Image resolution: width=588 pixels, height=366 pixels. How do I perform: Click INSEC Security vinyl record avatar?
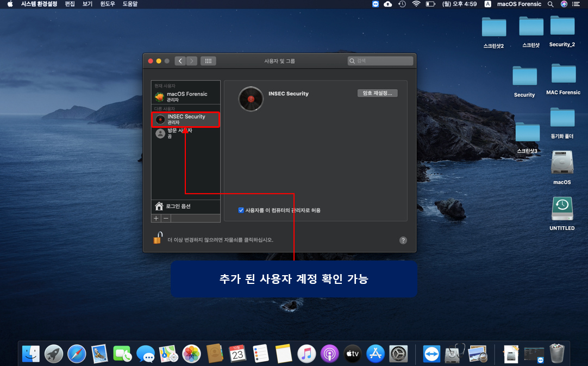pos(251,99)
